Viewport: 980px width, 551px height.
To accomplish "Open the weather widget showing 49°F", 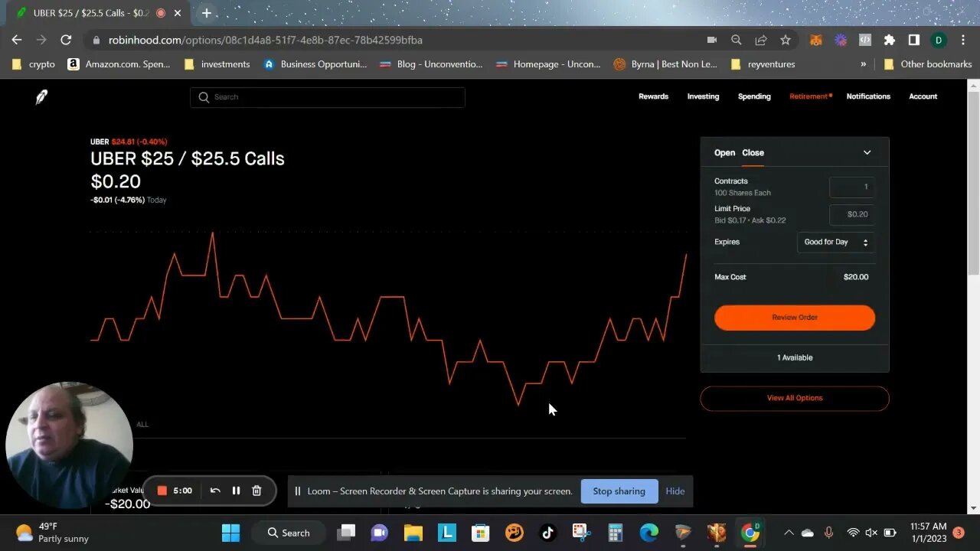I will (52, 533).
